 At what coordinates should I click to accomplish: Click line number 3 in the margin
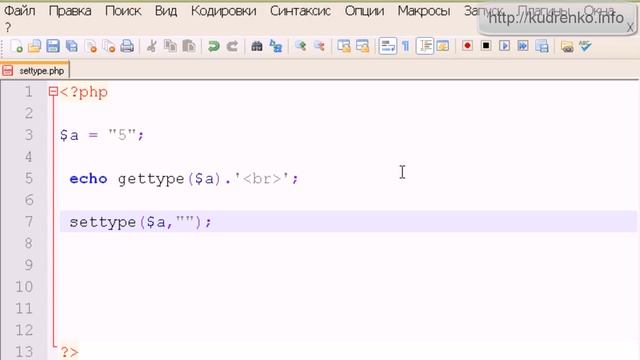click(28, 135)
